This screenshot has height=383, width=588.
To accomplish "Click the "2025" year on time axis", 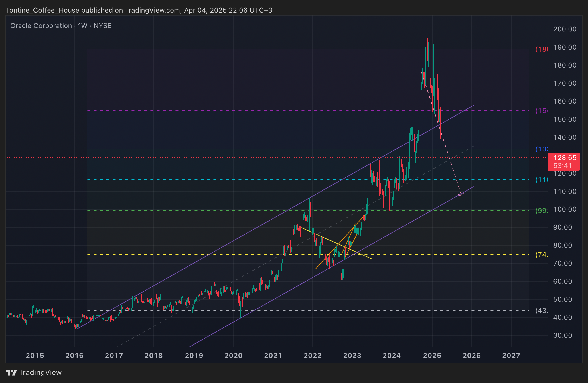I will [x=432, y=356].
